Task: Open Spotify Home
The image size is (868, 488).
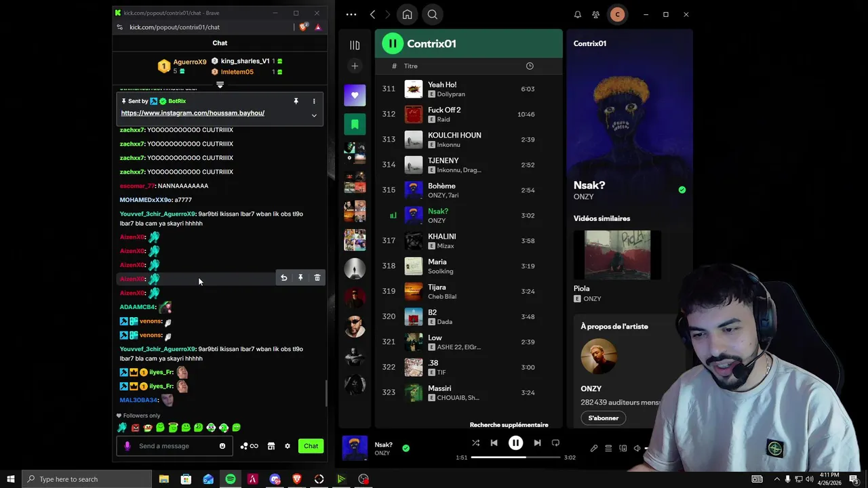Action: [407, 14]
